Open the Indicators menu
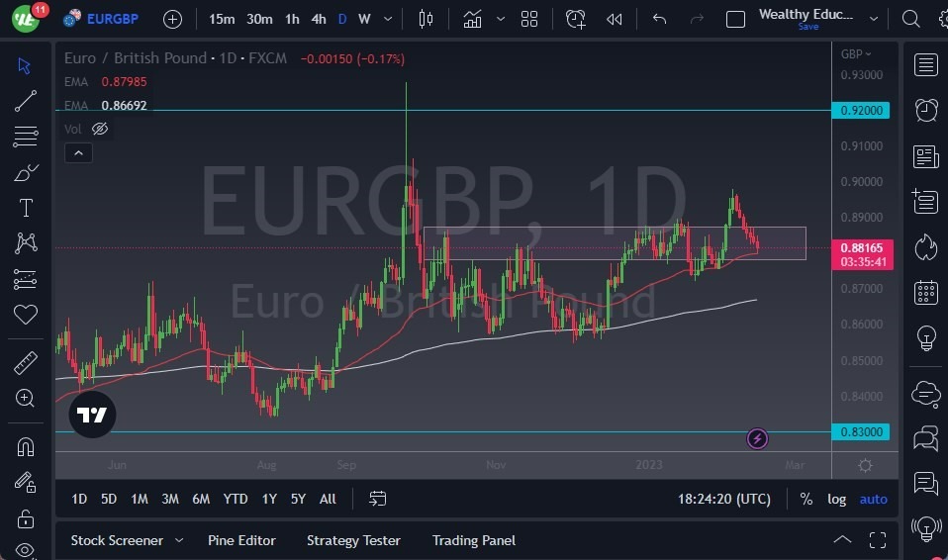Screen dimensions: 948x560 point(472,20)
